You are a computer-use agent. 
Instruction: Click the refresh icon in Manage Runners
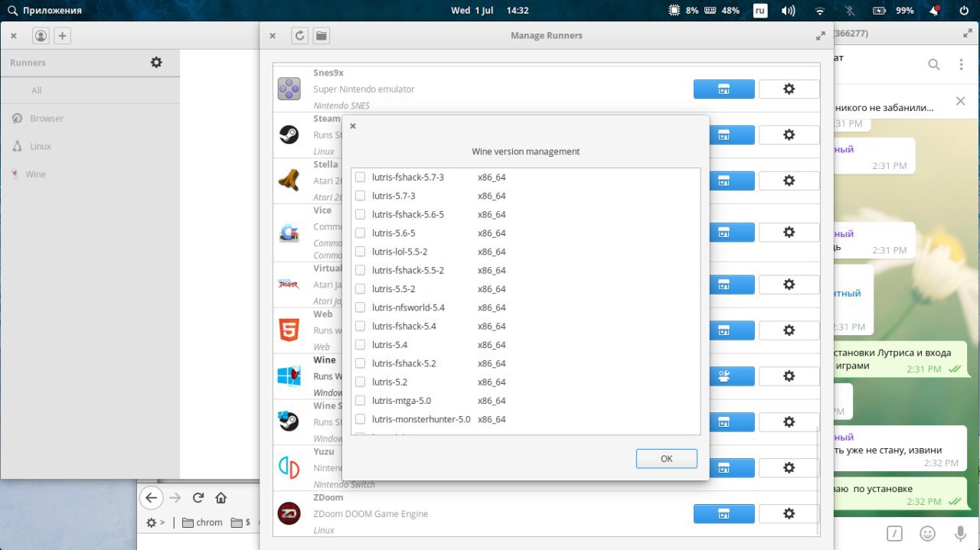click(x=299, y=35)
